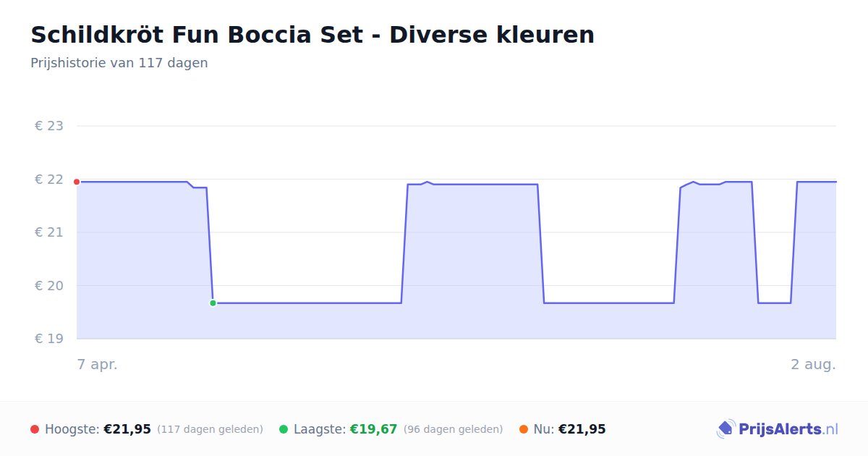Click the € 23 axis label
Viewport: 868px width, 456px height.
49,126
